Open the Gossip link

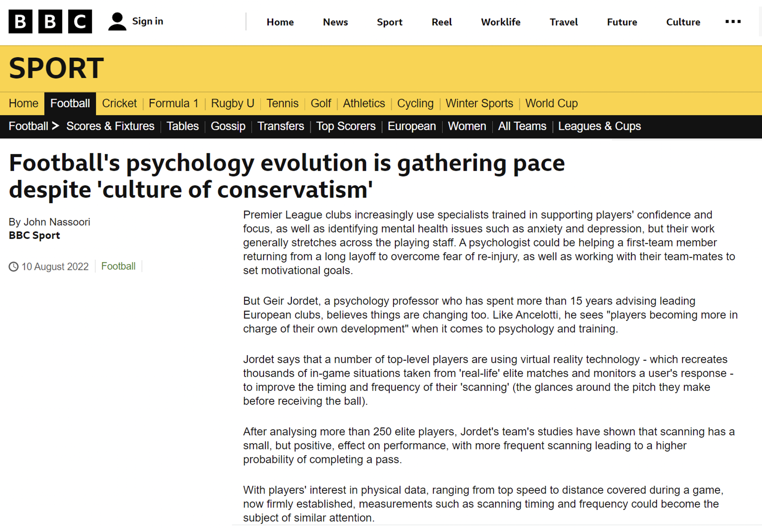[228, 126]
